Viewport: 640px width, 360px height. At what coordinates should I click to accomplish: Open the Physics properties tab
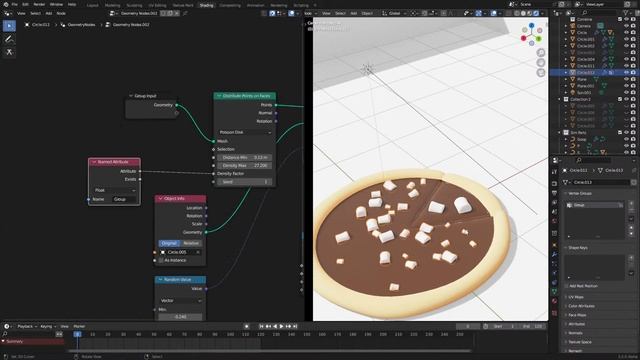tap(554, 273)
